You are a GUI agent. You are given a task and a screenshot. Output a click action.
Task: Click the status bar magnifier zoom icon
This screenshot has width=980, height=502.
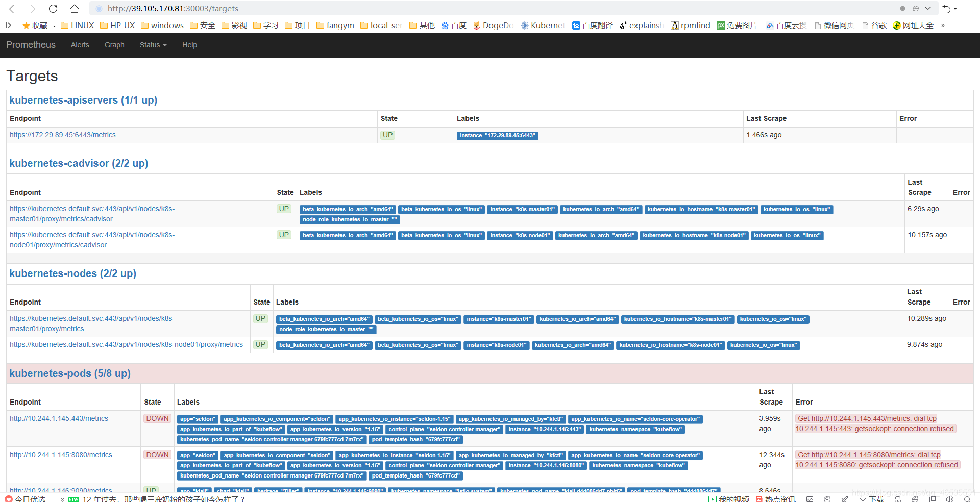tap(967, 499)
